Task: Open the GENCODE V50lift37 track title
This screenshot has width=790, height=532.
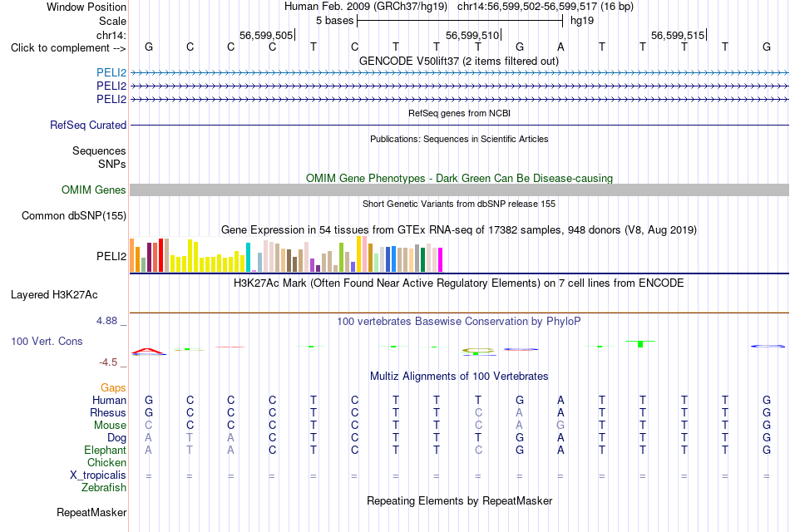Action: pos(459,61)
